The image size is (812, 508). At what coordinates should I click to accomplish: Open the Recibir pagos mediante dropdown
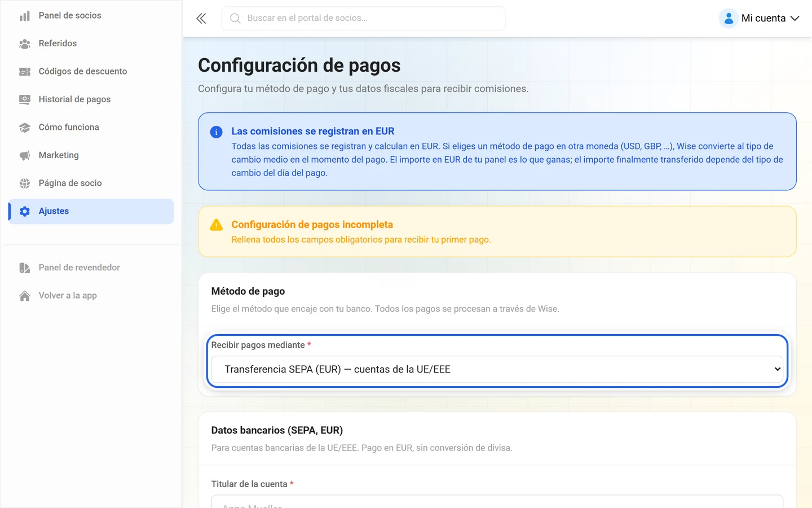(x=497, y=369)
